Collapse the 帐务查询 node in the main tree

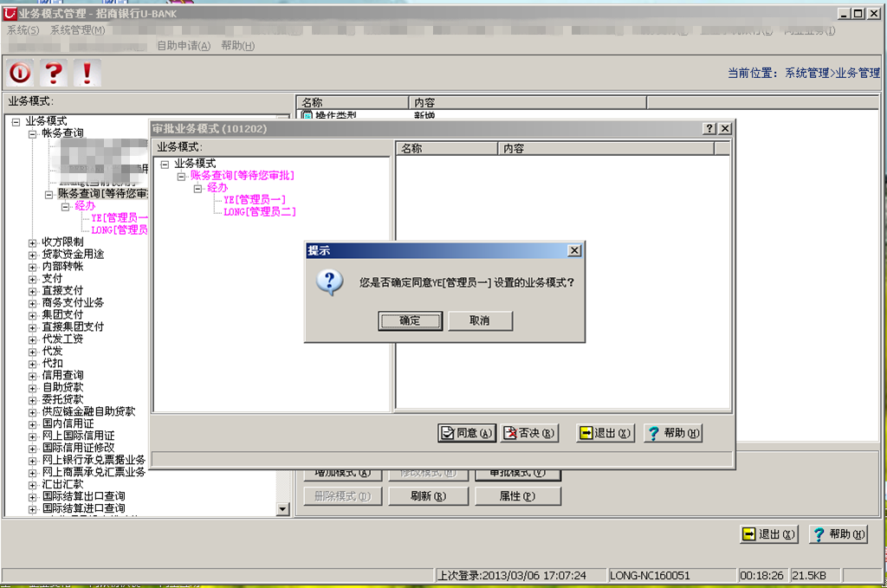tap(33, 134)
